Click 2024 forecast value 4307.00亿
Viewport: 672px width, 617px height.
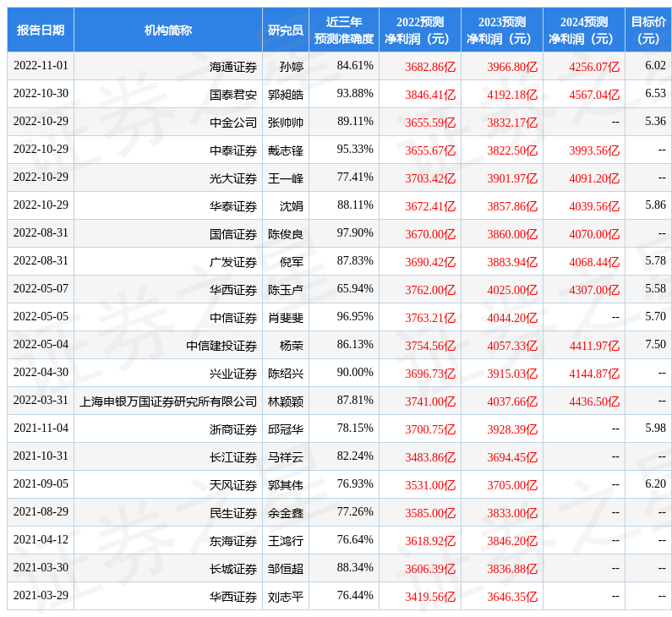point(594,290)
